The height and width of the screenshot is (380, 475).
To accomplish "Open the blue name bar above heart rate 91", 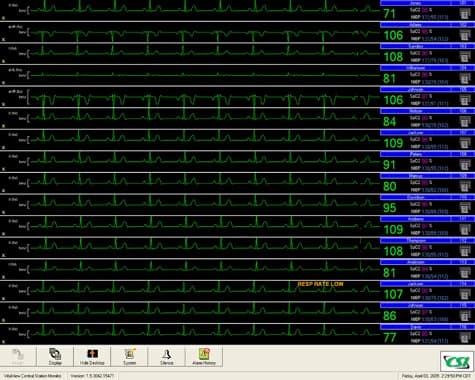I will tap(427, 154).
